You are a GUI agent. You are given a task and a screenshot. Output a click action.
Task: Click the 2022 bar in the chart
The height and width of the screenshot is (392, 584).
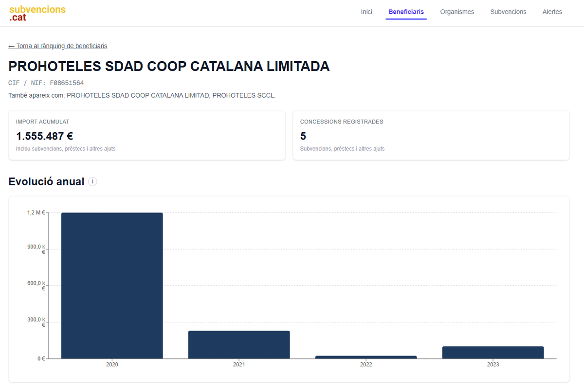[x=366, y=357]
